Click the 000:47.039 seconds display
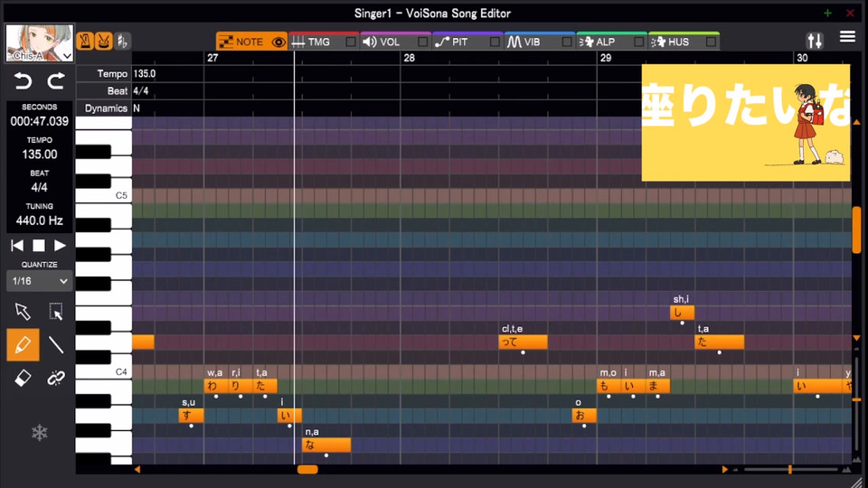 point(39,121)
